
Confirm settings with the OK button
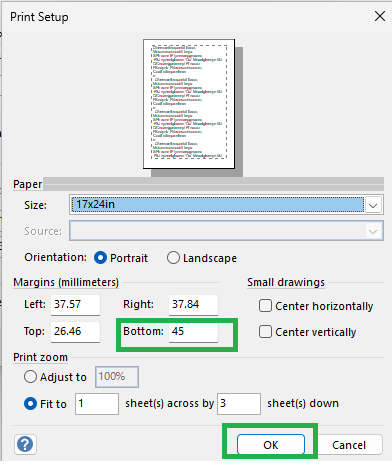[271, 445]
